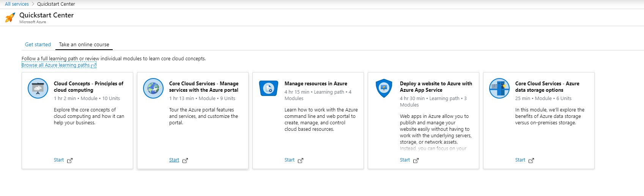The image size is (644, 196).
Task: Click external link icon next to Azure portal course Start
Action: (185, 160)
